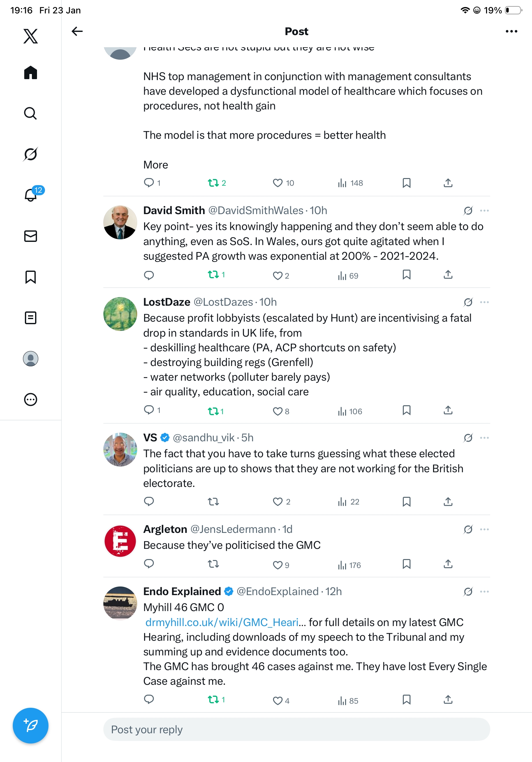Like LostDaze's reply
The height and width of the screenshot is (762, 532).
(x=277, y=411)
